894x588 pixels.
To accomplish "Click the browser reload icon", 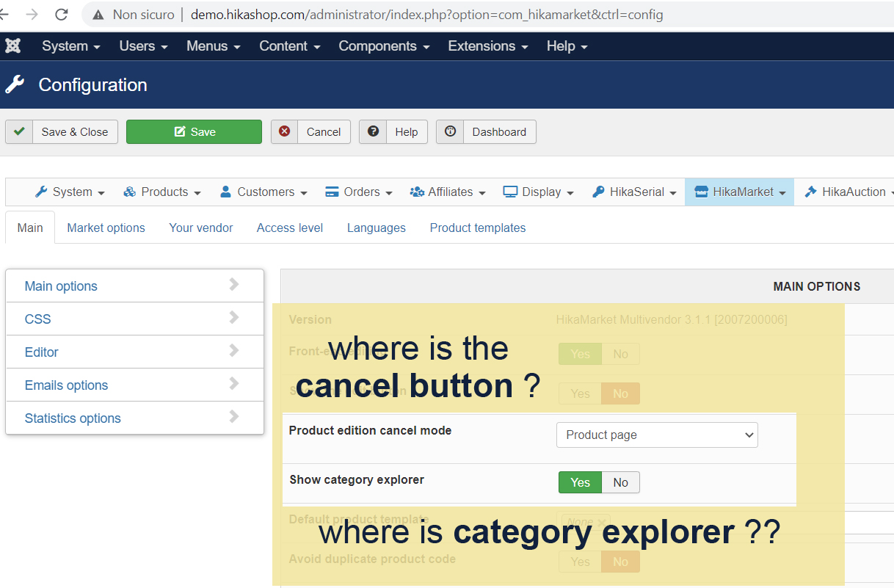I will [x=62, y=14].
